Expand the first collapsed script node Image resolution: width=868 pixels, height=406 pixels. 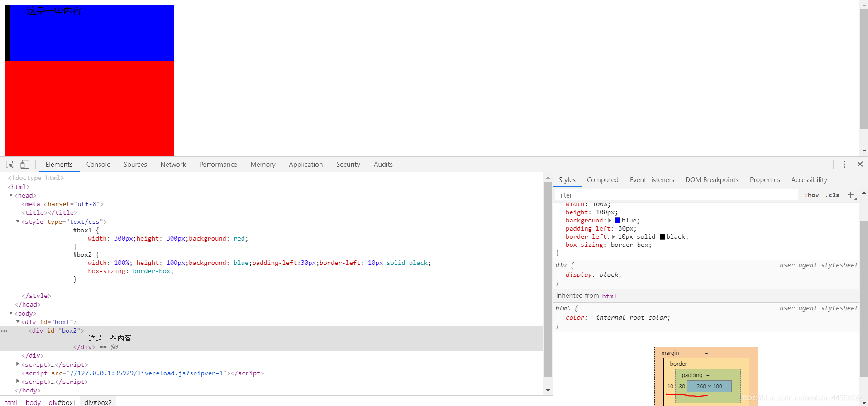pyautogui.click(x=18, y=364)
